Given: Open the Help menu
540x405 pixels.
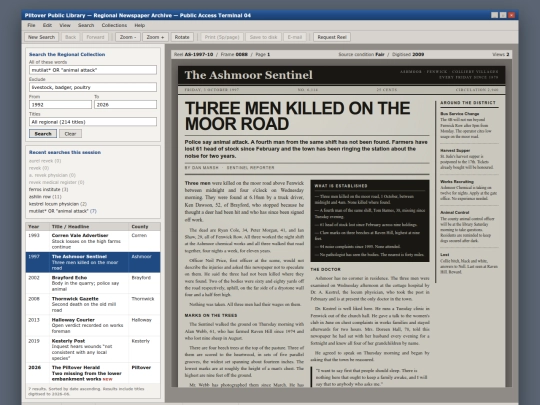Looking at the screenshot, I should click(x=139, y=25).
